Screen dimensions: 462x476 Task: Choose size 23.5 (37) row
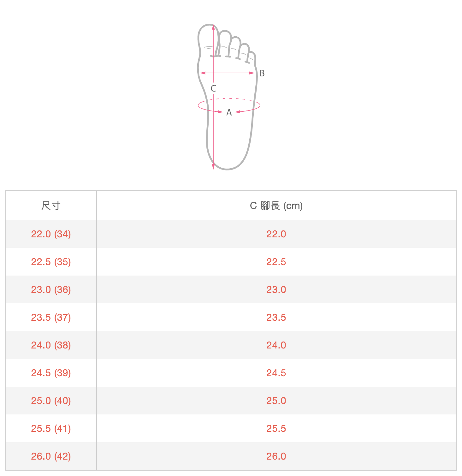pos(231,317)
